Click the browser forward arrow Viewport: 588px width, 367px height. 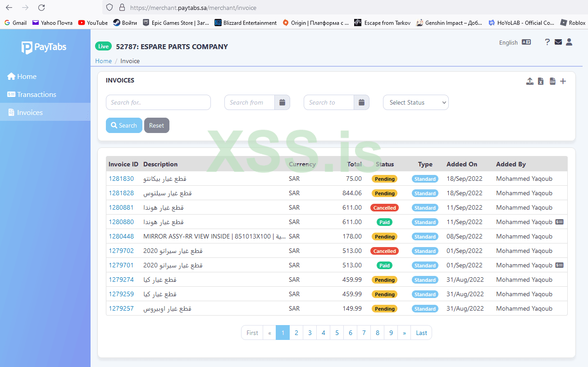pyautogui.click(x=25, y=8)
